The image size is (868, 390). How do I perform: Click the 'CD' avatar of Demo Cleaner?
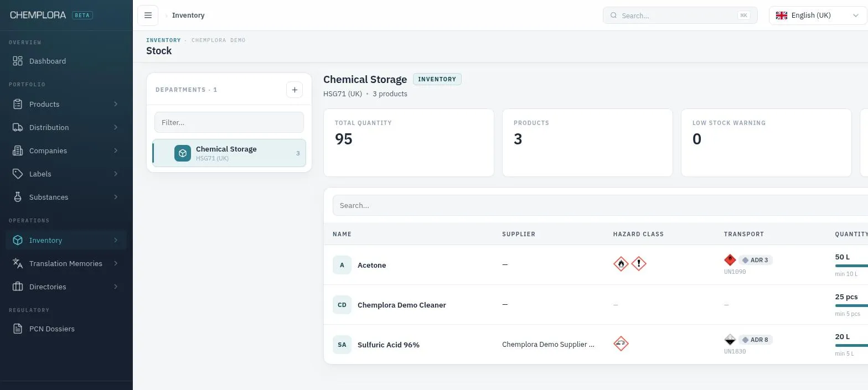point(342,305)
